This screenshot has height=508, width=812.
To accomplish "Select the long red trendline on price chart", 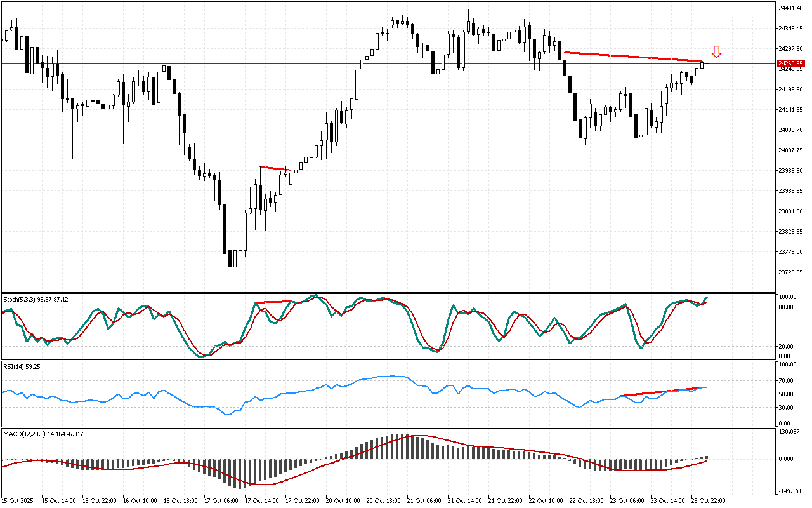I will click(x=634, y=57).
